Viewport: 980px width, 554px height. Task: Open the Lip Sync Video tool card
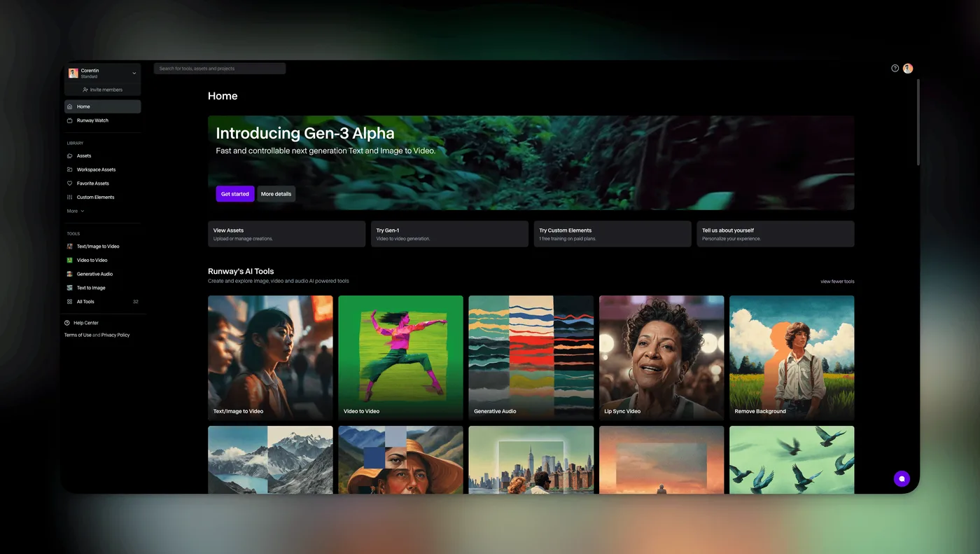click(661, 358)
